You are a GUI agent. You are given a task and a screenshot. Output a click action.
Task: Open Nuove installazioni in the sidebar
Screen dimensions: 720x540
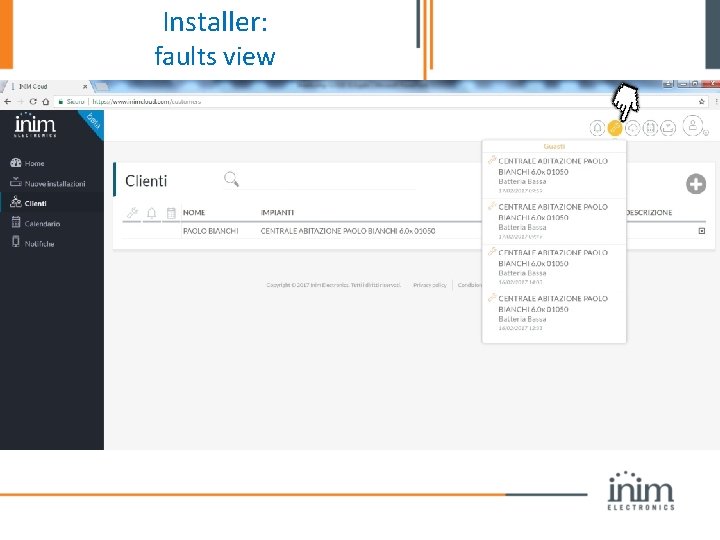48,183
